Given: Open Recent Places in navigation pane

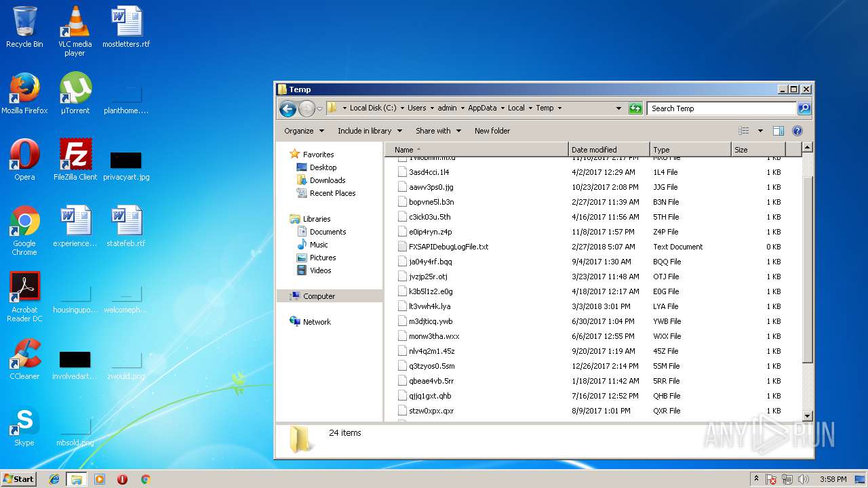Looking at the screenshot, I should click(x=332, y=193).
